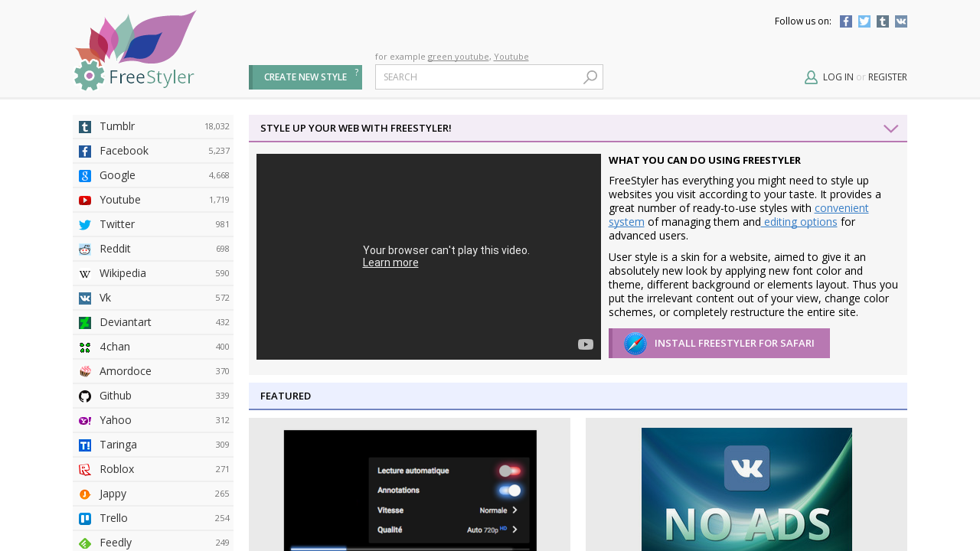Click the Github octocat icon

coord(85,396)
